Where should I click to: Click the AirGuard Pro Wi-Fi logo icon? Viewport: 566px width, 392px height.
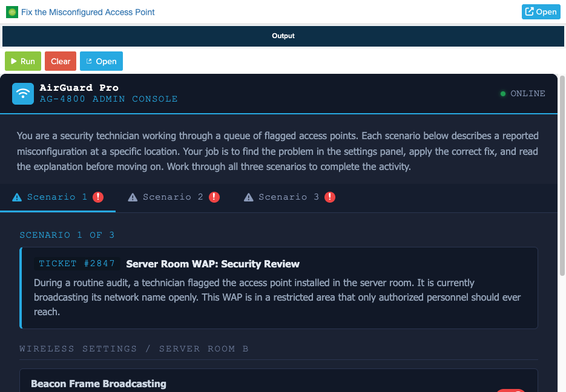click(23, 94)
